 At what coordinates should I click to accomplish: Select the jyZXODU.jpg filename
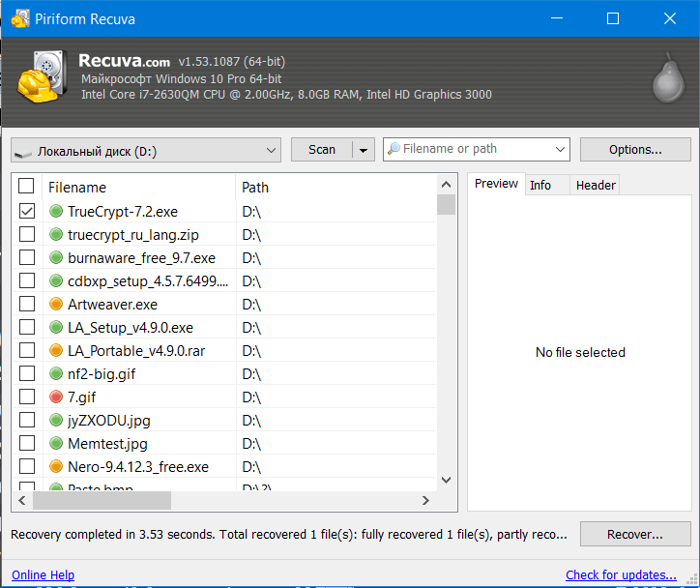tap(109, 420)
